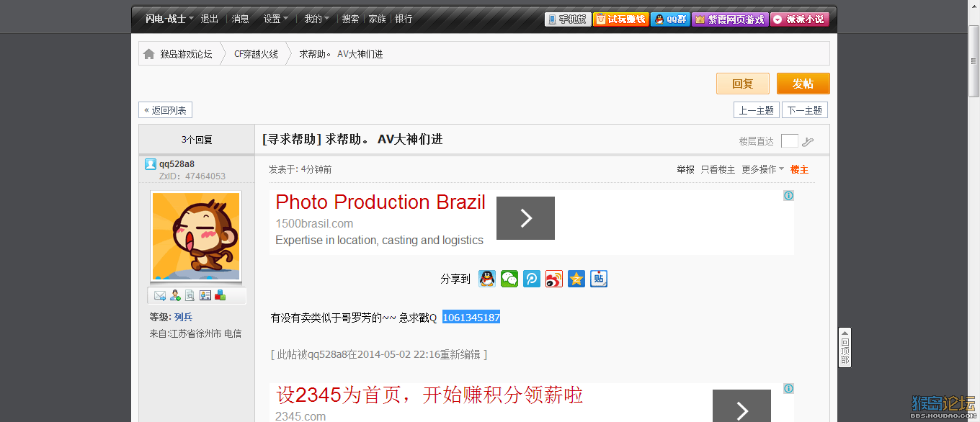Go to 下一主题 next topic
The height and width of the screenshot is (422, 980).
pos(805,110)
